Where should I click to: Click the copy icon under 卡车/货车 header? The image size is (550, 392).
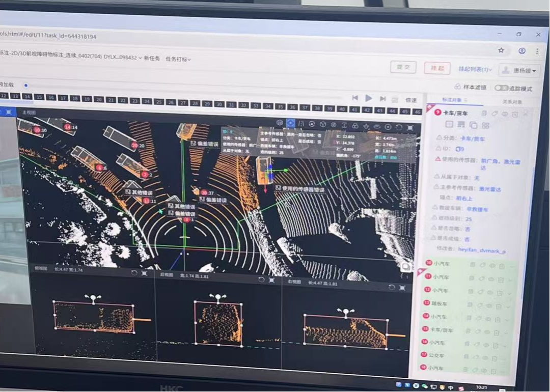point(473,125)
